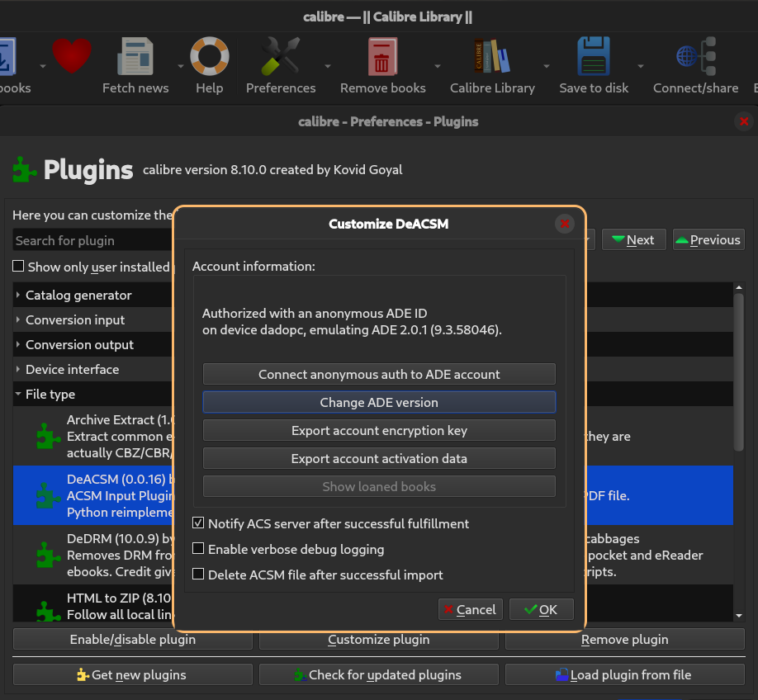Uncheck Notify ACS server after successful fulfillment

(x=198, y=523)
